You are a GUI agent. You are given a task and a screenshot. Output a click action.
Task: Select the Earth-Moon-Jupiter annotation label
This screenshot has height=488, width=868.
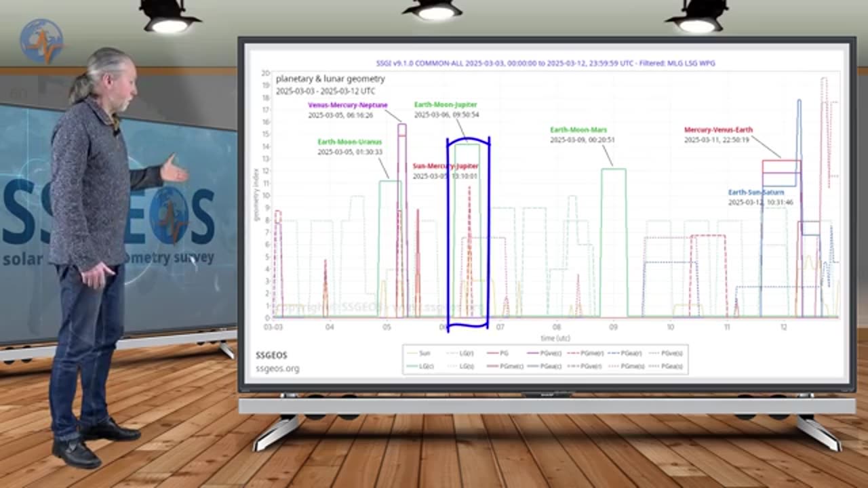446,105
